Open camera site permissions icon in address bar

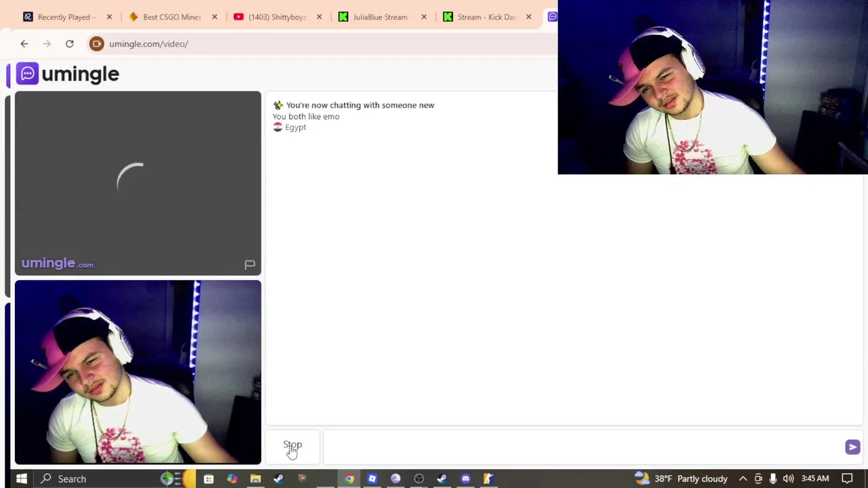coord(97,44)
